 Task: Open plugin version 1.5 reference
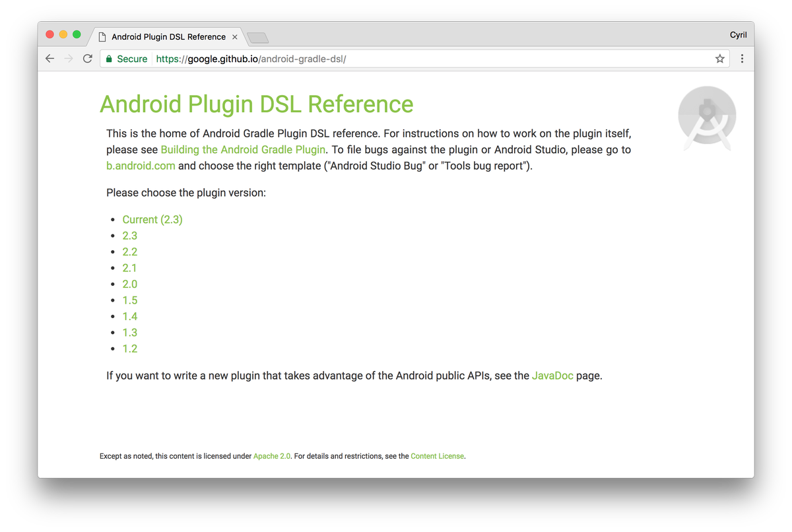point(130,300)
